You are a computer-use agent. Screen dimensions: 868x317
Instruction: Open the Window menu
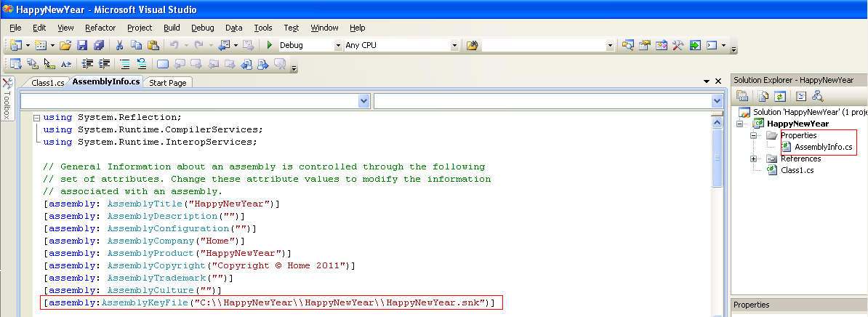pyautogui.click(x=324, y=28)
